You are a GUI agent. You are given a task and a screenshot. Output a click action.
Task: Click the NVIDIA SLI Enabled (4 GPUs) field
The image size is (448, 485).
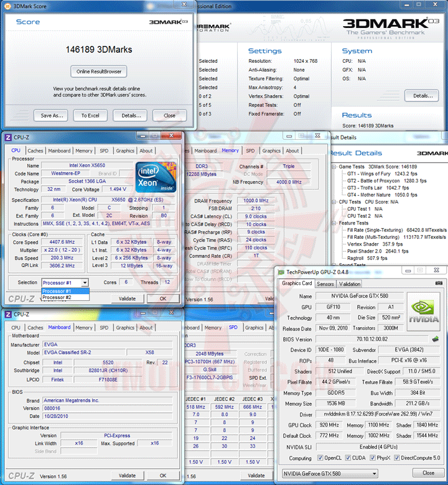(378, 446)
